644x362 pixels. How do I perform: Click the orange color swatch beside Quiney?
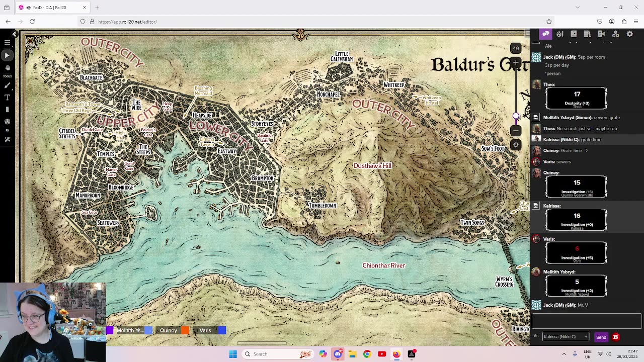[185, 330]
